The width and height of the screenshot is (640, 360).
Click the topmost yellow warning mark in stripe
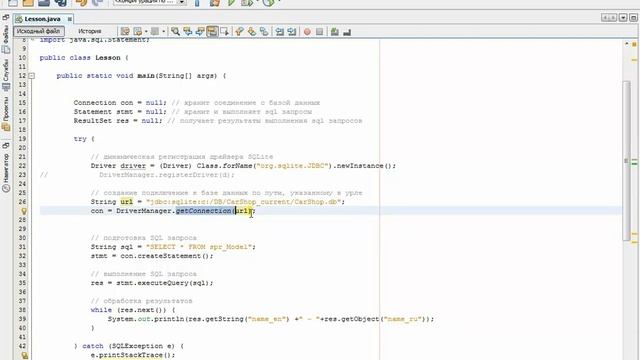pyautogui.click(x=634, y=60)
